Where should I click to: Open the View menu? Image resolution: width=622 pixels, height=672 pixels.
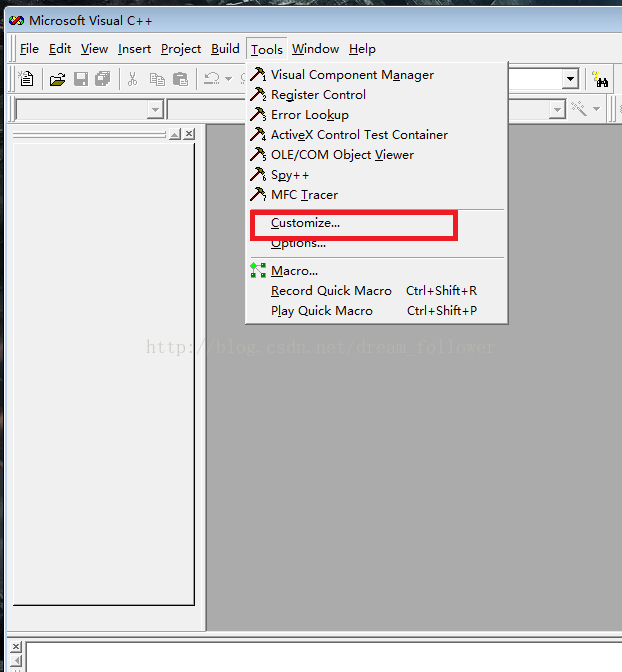pyautogui.click(x=94, y=49)
